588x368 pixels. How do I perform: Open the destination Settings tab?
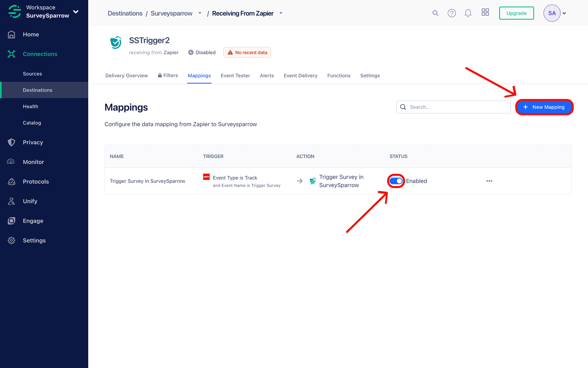pyautogui.click(x=370, y=76)
